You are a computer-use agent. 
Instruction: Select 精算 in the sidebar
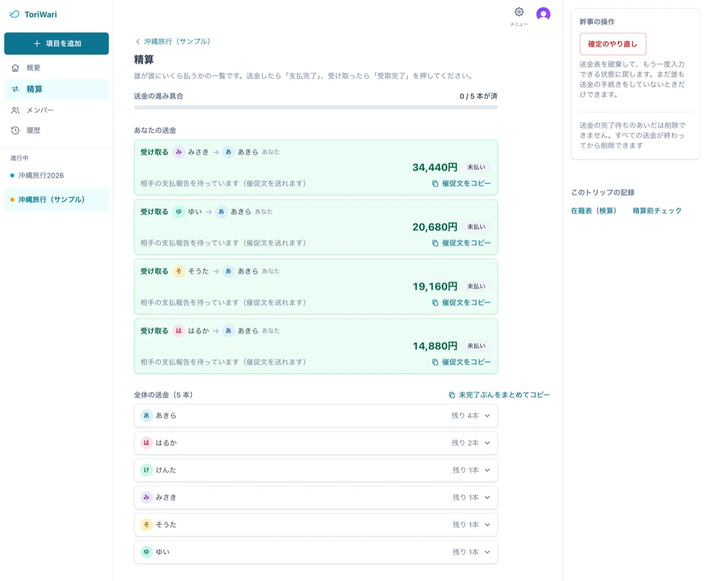pyautogui.click(x=56, y=89)
